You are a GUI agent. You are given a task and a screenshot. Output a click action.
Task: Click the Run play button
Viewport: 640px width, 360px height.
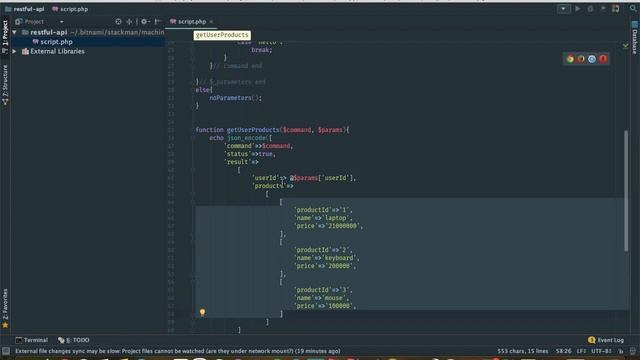[578, 9]
